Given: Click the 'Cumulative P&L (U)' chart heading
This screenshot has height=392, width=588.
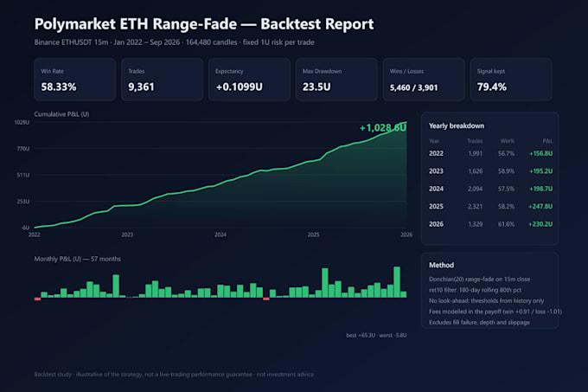Looking at the screenshot, I should click(x=62, y=114).
